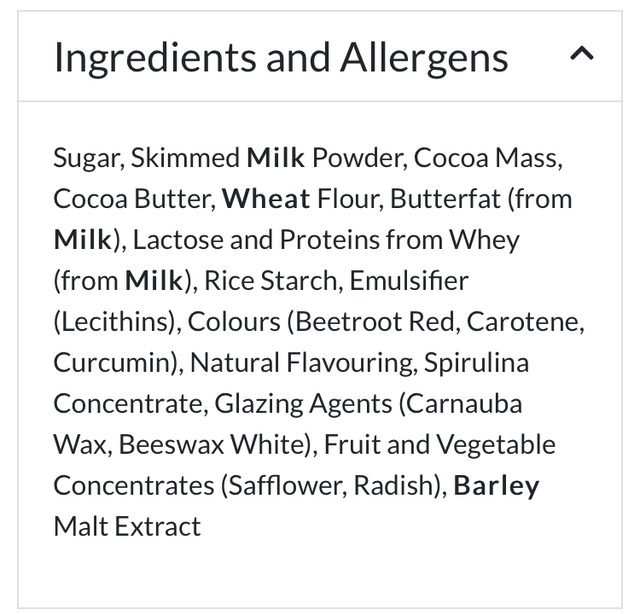This screenshot has width=640, height=614.
Task: Collapse the Ingredients and Allergens chevron
Action: (x=582, y=56)
